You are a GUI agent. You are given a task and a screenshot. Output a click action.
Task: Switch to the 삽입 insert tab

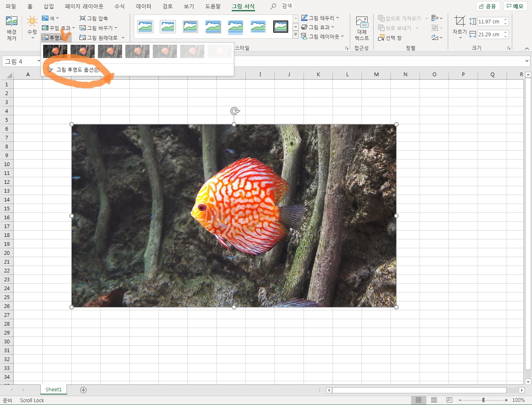tap(49, 6)
